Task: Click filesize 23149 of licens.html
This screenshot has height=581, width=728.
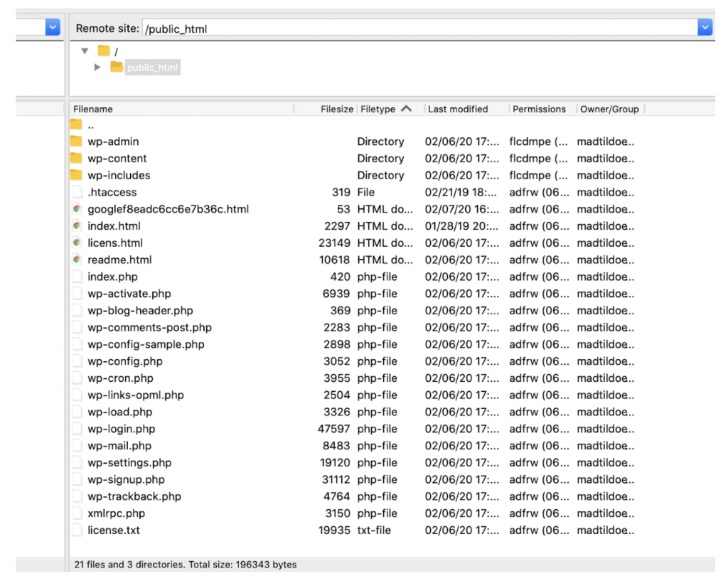Action: coord(334,243)
